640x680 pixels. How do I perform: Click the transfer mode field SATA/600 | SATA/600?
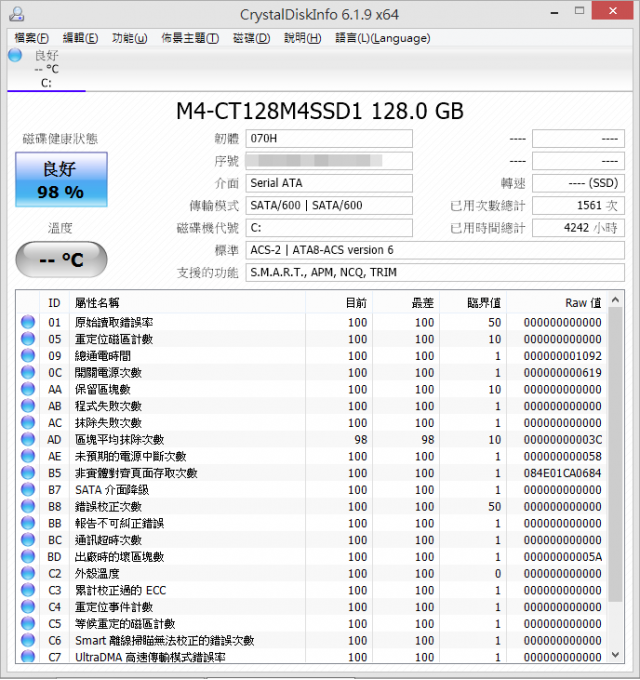(x=329, y=206)
